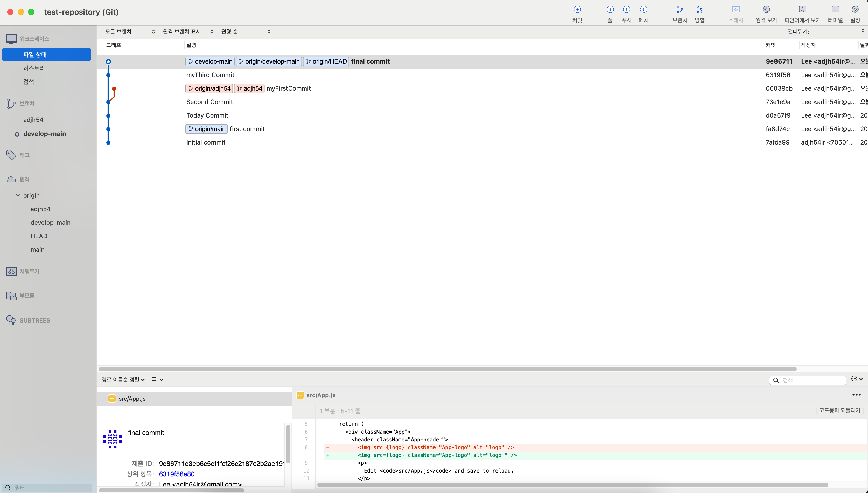Click the Fetch (페치) toolbar icon
The height and width of the screenshot is (493, 868).
pyautogui.click(x=643, y=10)
